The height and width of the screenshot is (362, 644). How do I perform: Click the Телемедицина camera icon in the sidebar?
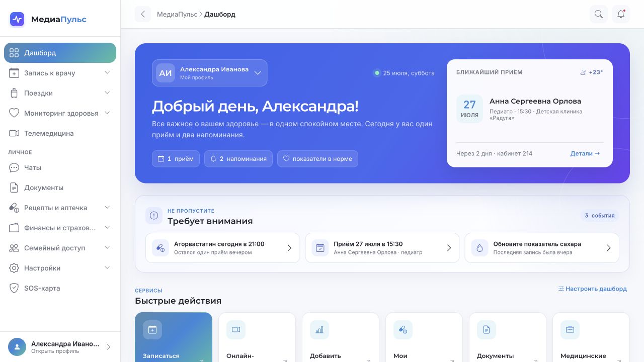14,133
